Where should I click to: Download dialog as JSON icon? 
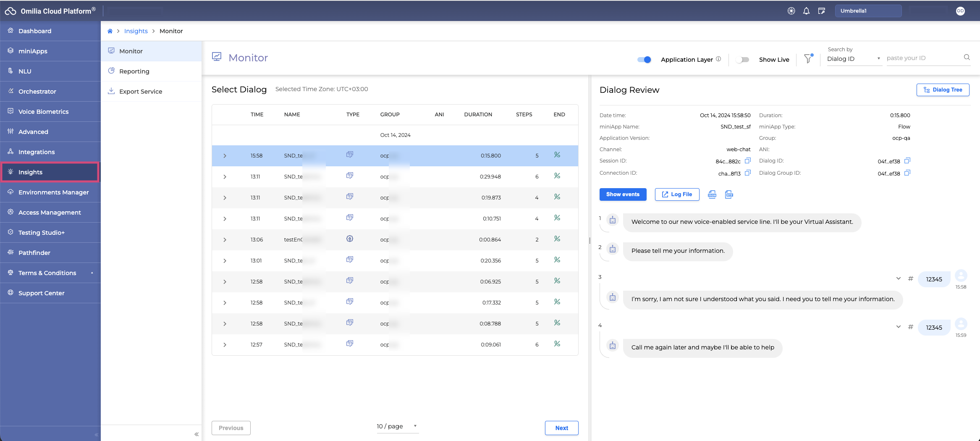tap(712, 194)
